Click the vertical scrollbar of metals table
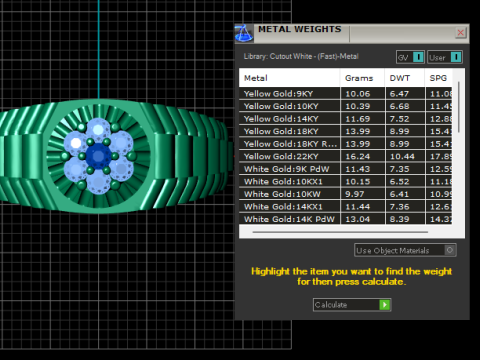The width and height of the screenshot is (480, 360). coord(459,107)
